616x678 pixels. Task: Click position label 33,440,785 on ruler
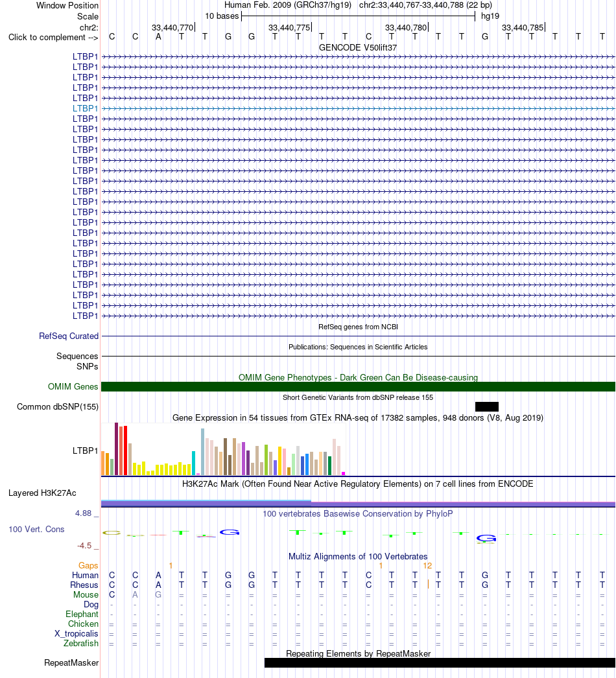523,28
